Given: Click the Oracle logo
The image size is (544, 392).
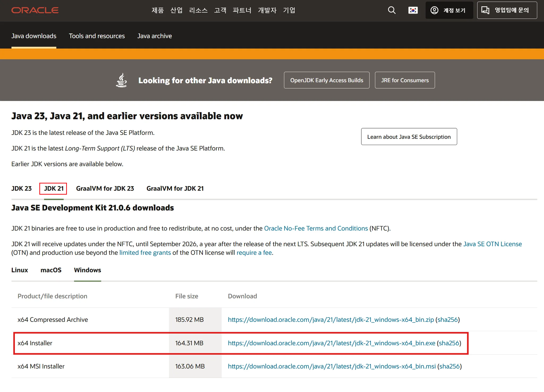Looking at the screenshot, I should pyautogui.click(x=35, y=10).
